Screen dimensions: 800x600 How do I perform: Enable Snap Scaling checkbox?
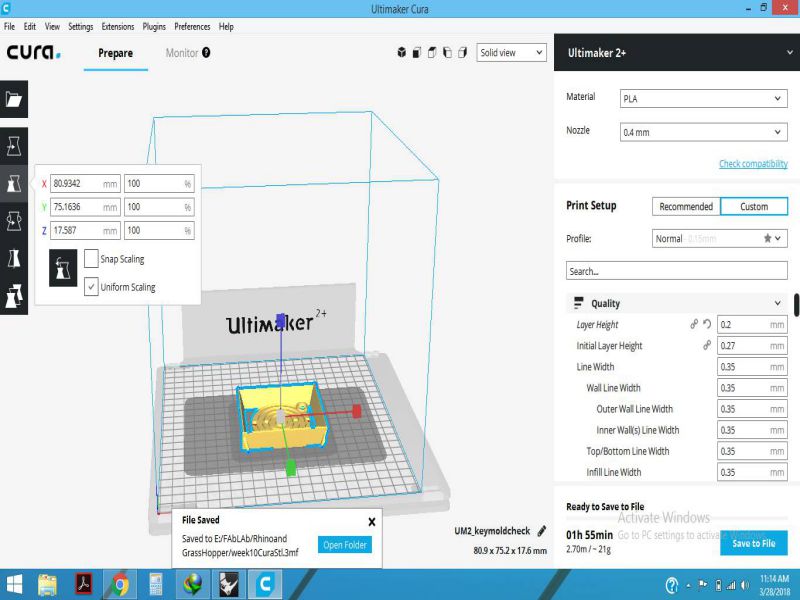pos(91,259)
